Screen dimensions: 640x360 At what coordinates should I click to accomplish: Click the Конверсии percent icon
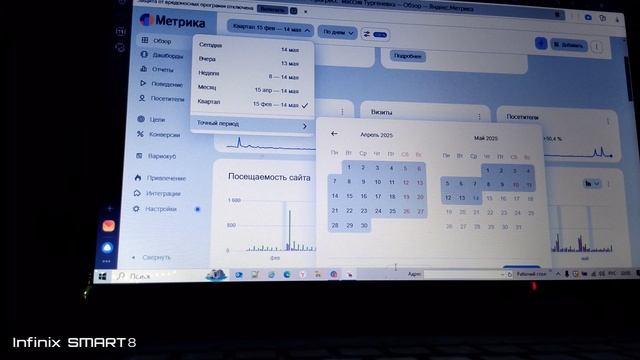pos(140,134)
